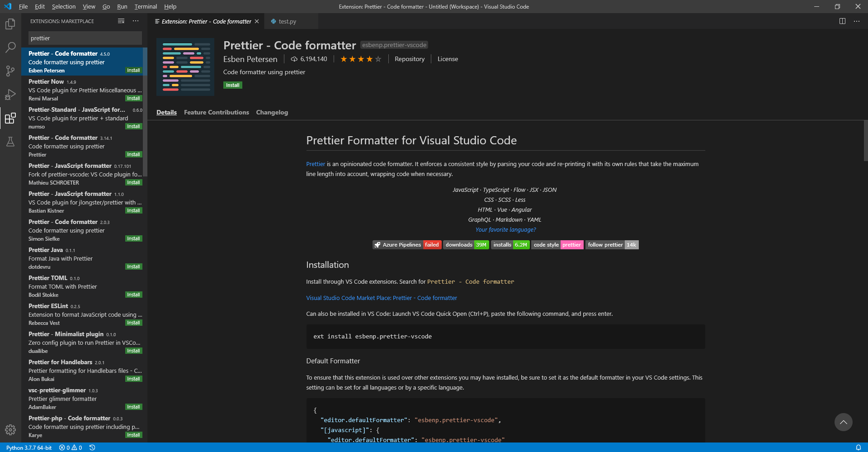Open the Test (flask) view
This screenshot has width=868, height=452.
10,142
